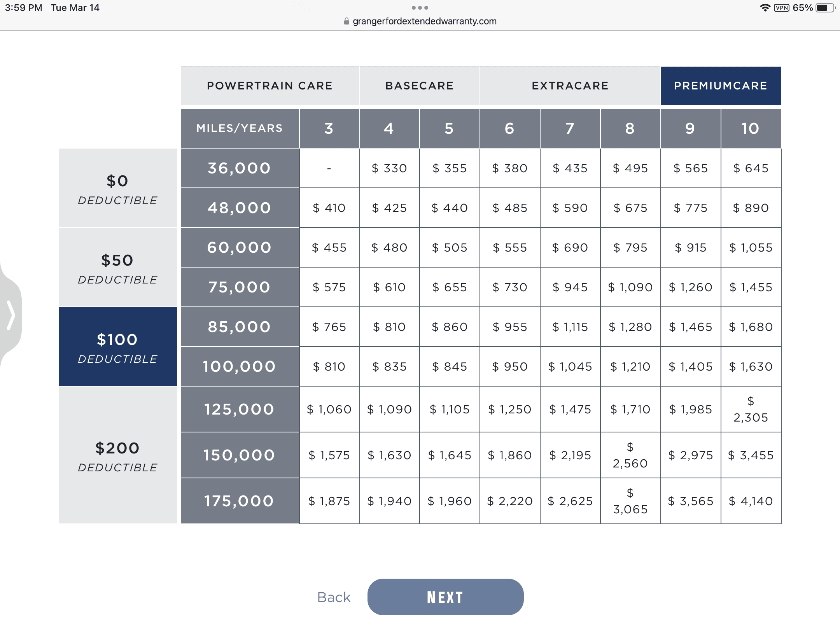Select the $50 deductible option
The width and height of the screenshot is (840, 630).
pyautogui.click(x=118, y=268)
